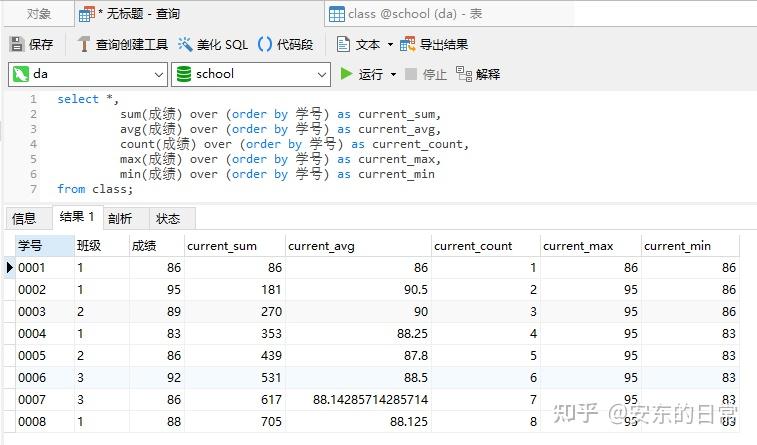Click current_avg value 88.14285714285714
This screenshot has height=445, width=757.
pyautogui.click(x=370, y=400)
